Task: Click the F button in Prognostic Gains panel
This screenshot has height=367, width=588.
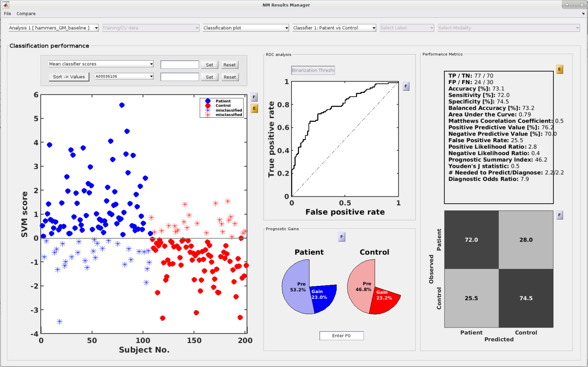Action: [x=342, y=237]
